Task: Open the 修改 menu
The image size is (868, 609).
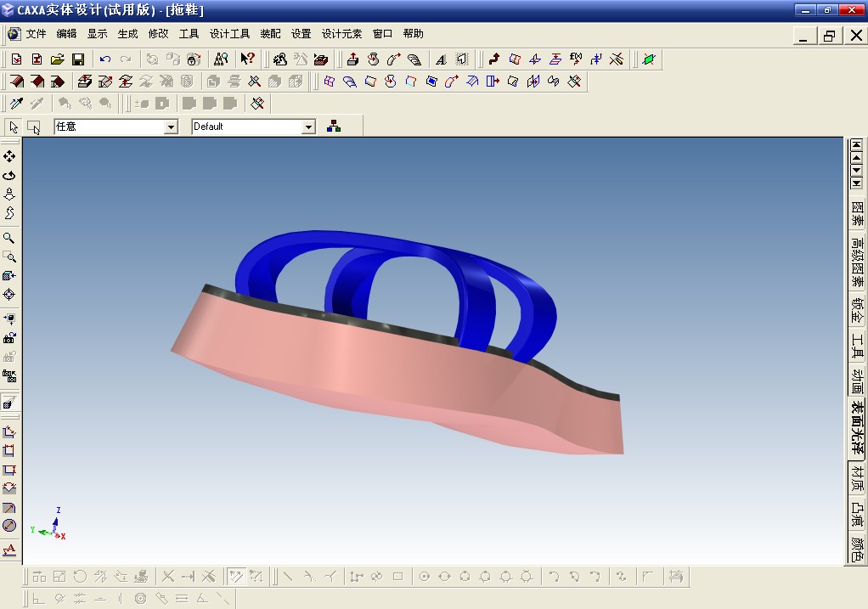Action: click(x=158, y=34)
